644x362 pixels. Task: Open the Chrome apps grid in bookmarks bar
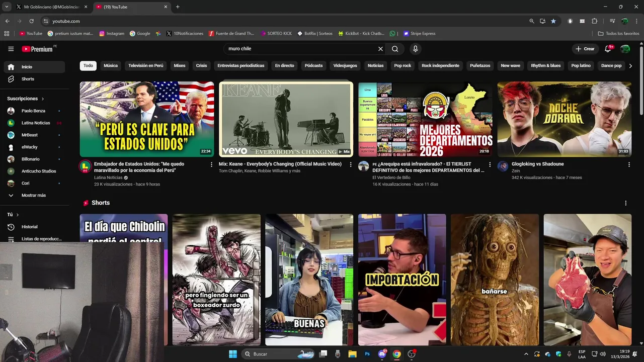coord(7,34)
